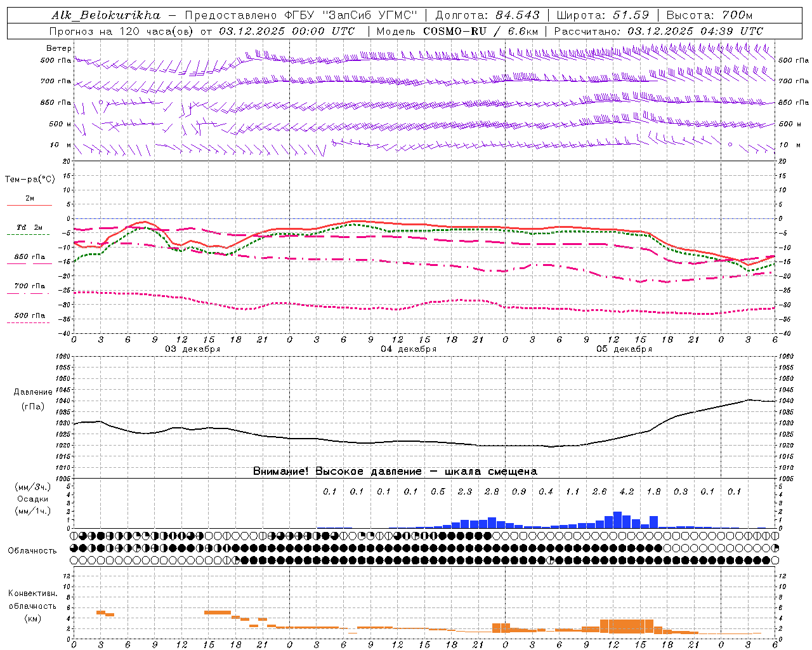Select the elevation text Высота: 700м
812x650 pixels.
point(709,15)
